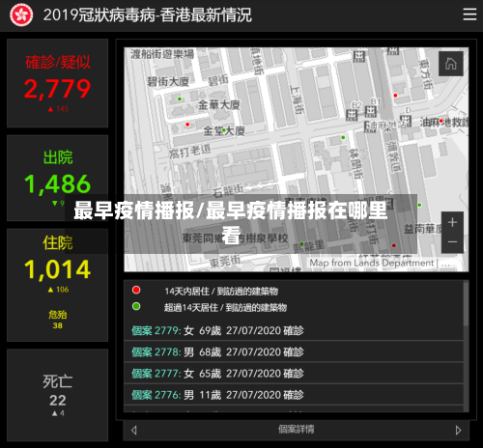Click the case list scrollbar

pos(466,304)
